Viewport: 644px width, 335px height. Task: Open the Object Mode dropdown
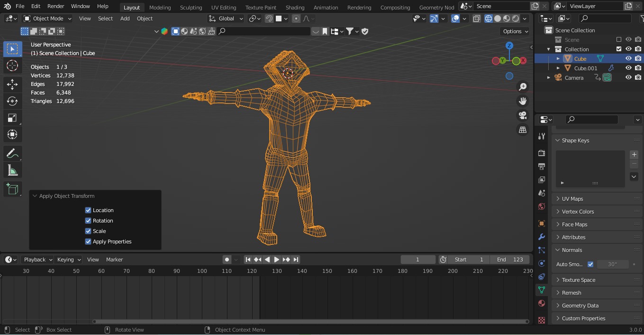47,19
